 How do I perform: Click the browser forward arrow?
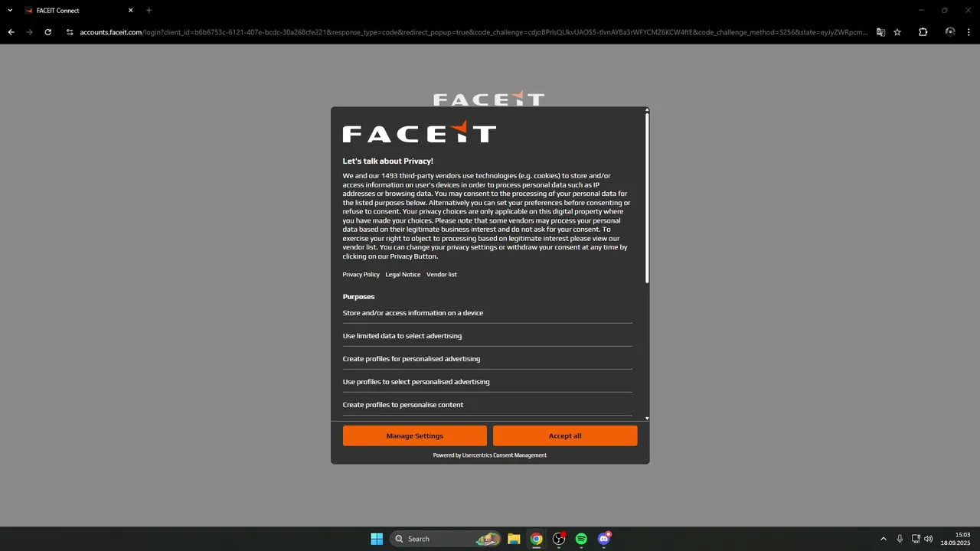(30, 32)
